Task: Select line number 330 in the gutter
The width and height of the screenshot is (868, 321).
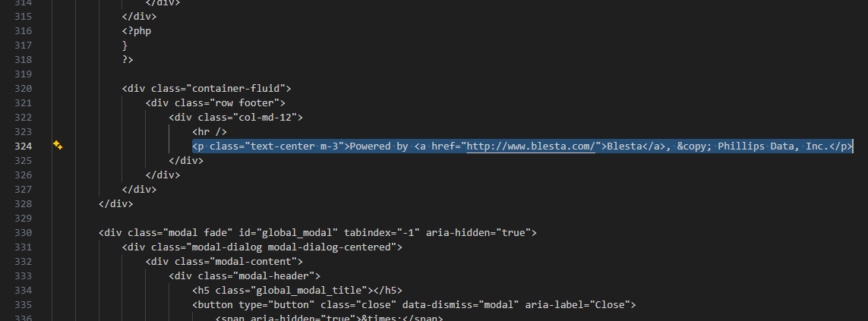Action: (x=22, y=232)
